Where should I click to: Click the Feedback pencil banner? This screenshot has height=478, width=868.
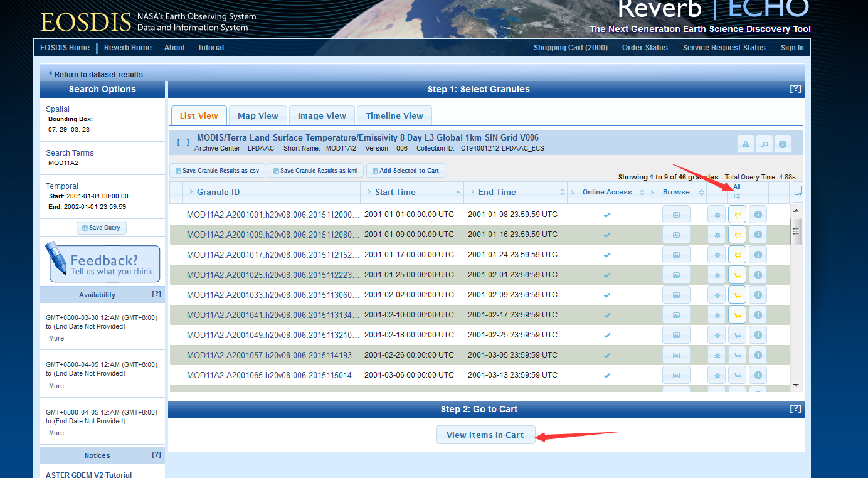point(103,263)
